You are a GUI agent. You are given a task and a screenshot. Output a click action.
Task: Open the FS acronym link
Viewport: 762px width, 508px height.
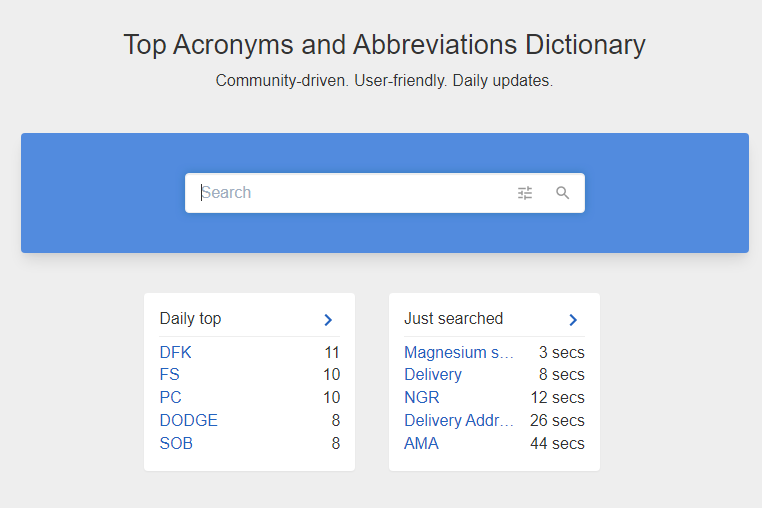(x=170, y=374)
